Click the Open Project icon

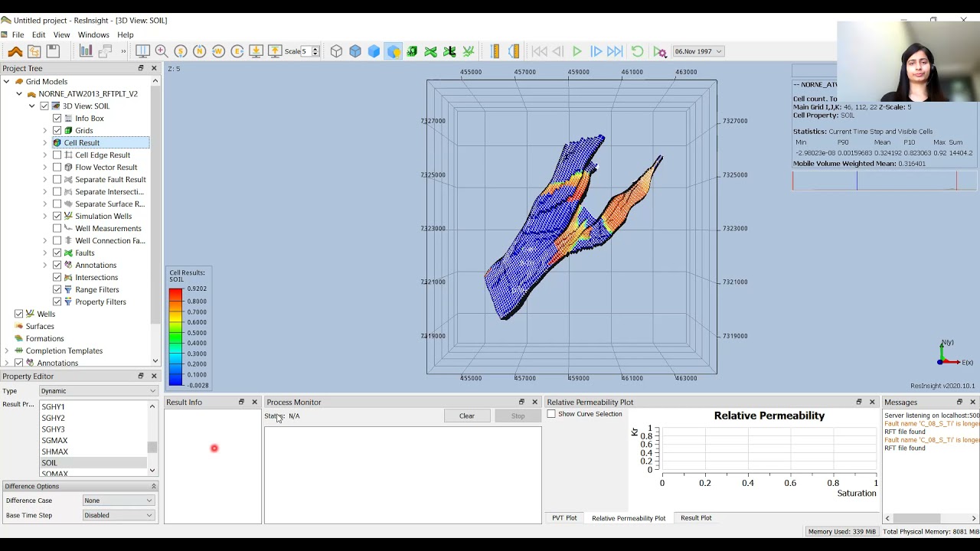pyautogui.click(x=34, y=51)
